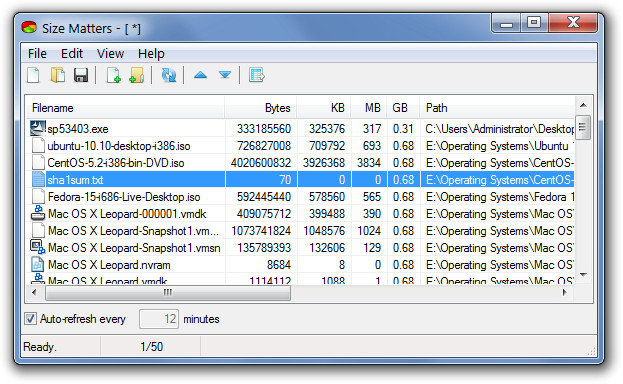
Task: Select the Fedora-15-i686-Live-Desktop.iso filename
Action: 124,197
